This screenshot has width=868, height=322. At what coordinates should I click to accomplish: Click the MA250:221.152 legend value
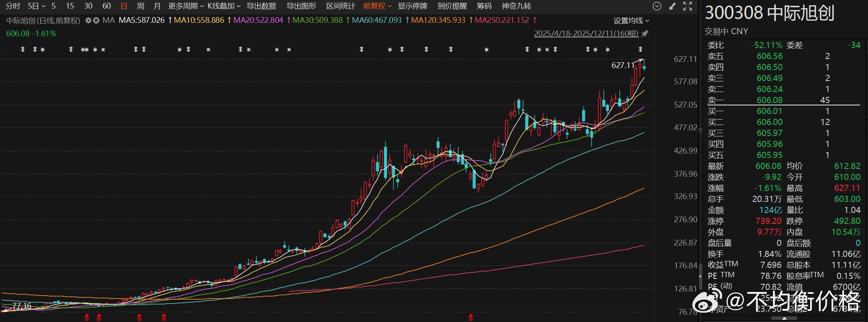502,20
